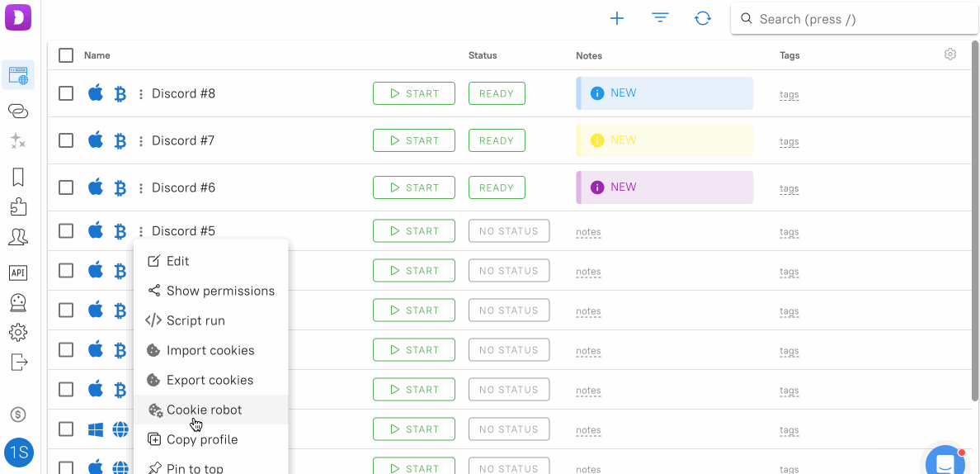Open the bookmarks icon in sidebar

click(18, 177)
